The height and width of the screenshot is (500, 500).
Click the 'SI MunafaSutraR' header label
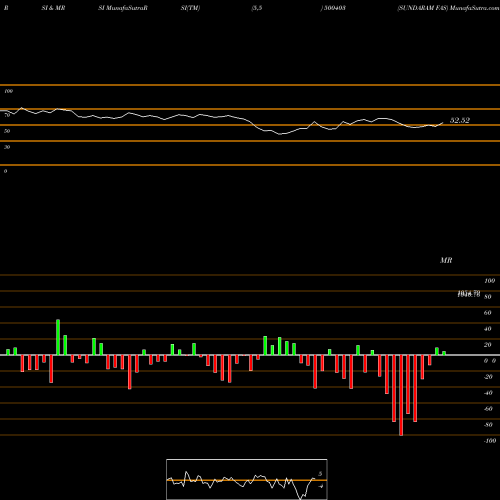pyautogui.click(x=123, y=8)
